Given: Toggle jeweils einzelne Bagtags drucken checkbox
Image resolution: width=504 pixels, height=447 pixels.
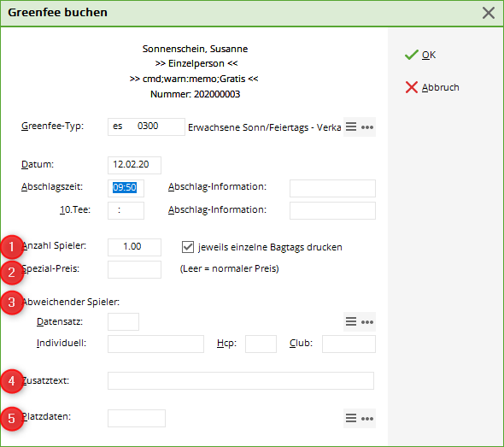Looking at the screenshot, I should click(188, 247).
